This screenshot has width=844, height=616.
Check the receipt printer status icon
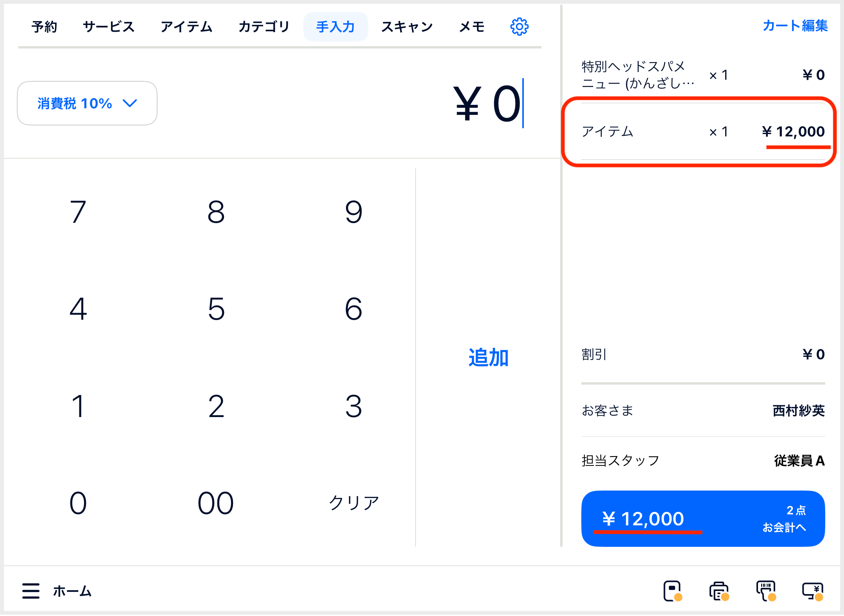pos(719,591)
